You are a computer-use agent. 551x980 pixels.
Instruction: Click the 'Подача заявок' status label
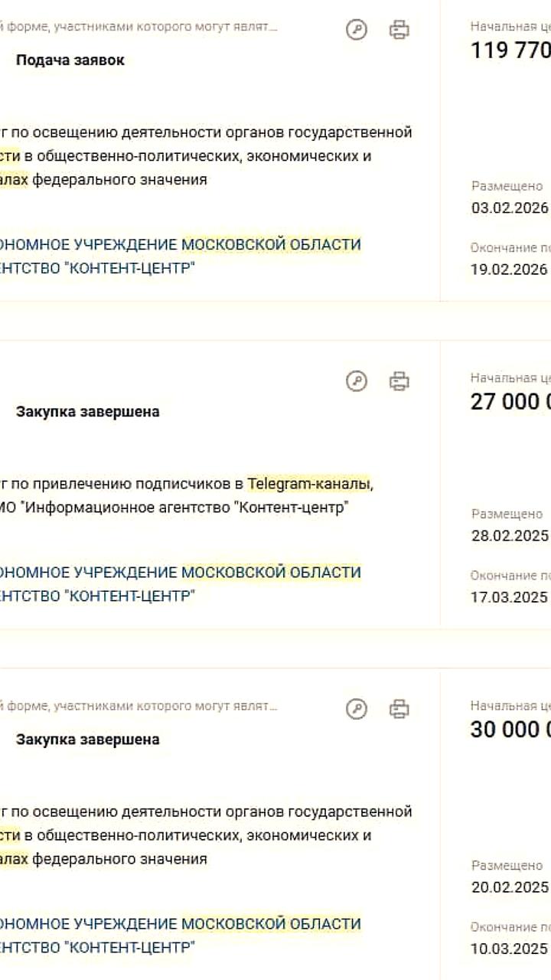[x=72, y=58]
